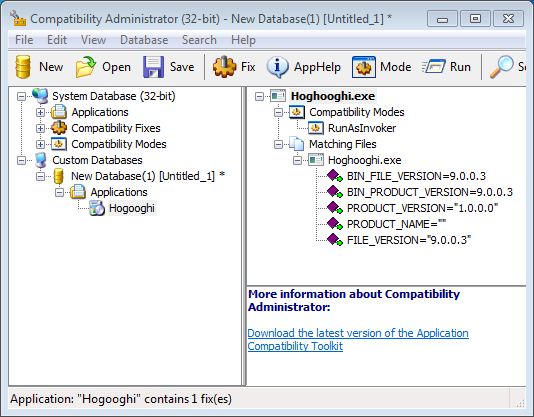Select the Custom Databases tree label

[97, 160]
